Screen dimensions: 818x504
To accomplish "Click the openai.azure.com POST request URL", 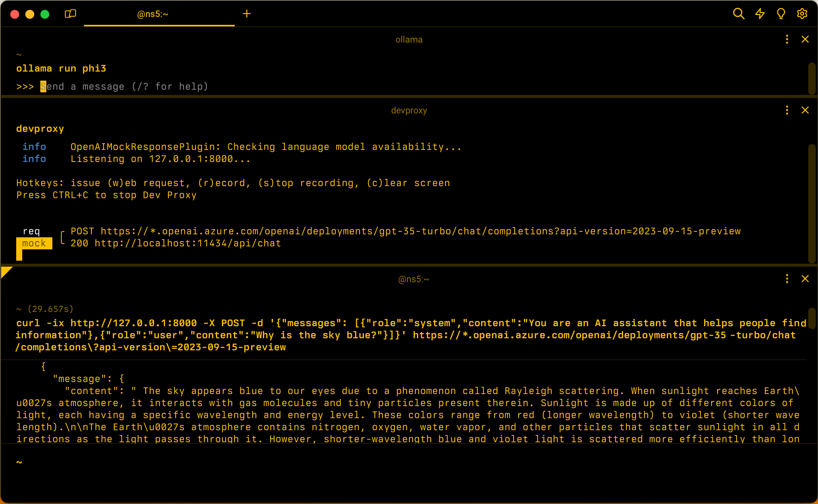I will click(x=420, y=231).
